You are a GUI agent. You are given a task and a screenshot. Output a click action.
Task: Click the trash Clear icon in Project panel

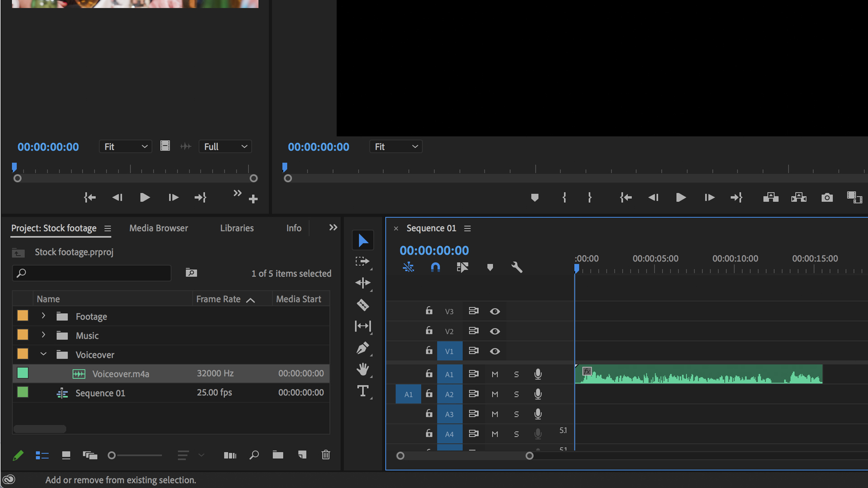click(x=325, y=455)
